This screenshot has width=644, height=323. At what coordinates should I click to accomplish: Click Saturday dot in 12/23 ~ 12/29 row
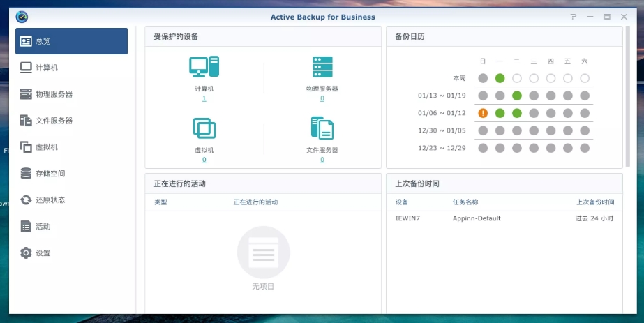585,148
